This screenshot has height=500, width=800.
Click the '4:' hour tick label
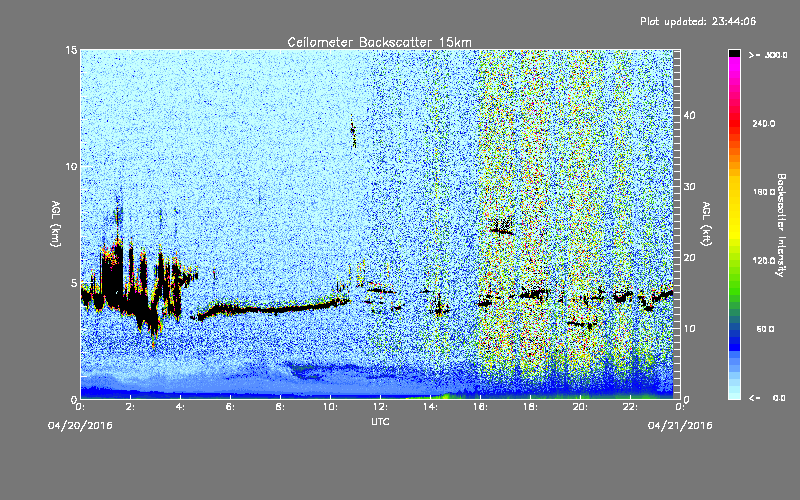181,407
